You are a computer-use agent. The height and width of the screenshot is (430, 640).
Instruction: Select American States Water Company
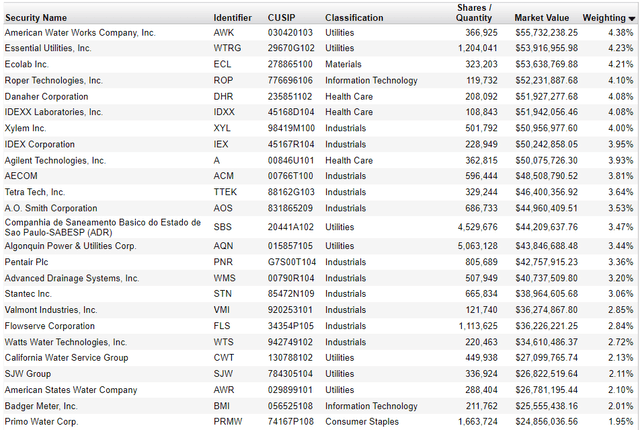pyautogui.click(x=71, y=390)
